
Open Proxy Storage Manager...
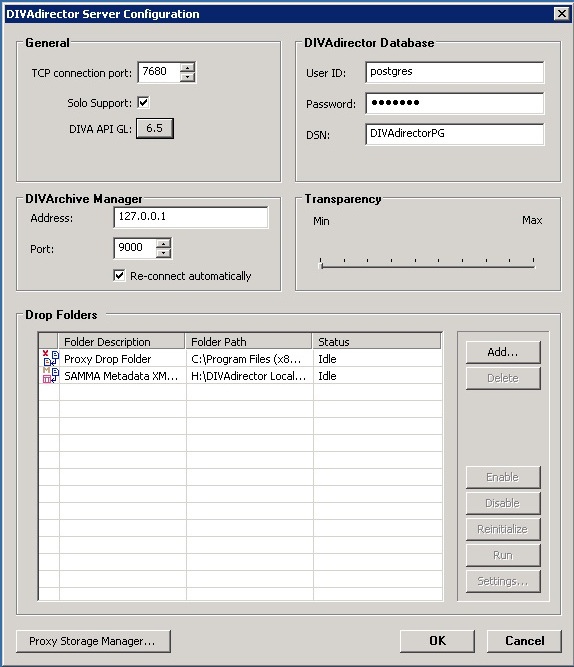point(93,641)
